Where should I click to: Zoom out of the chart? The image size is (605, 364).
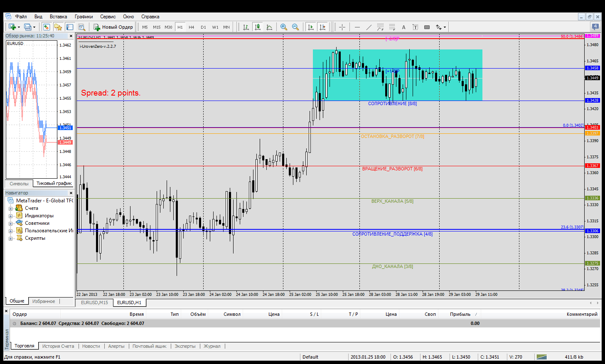pos(295,27)
